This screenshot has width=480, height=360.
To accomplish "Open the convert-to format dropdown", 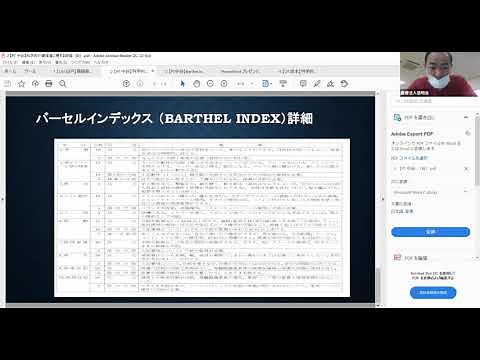I will [x=430, y=192].
